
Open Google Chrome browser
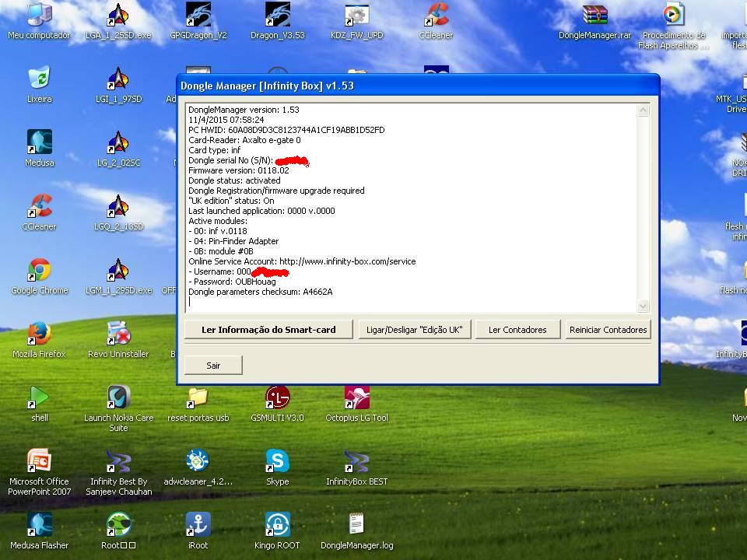pyautogui.click(x=40, y=276)
